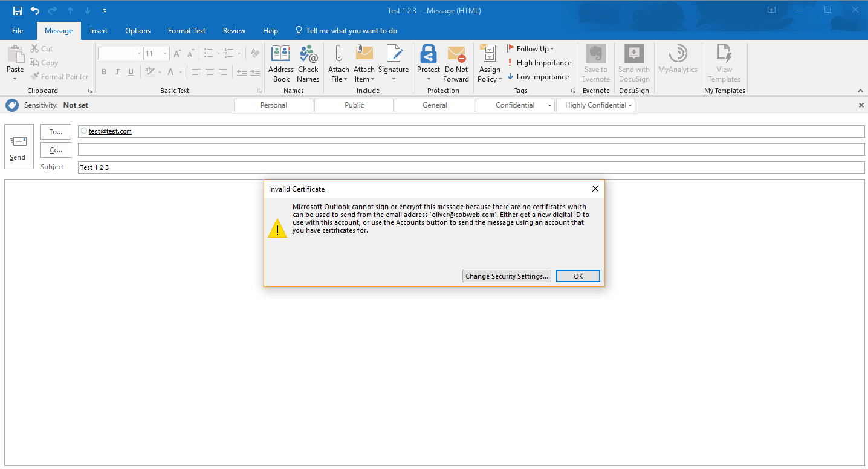Switch to the Format Text tab
This screenshot has width=868, height=469.
(186, 30)
